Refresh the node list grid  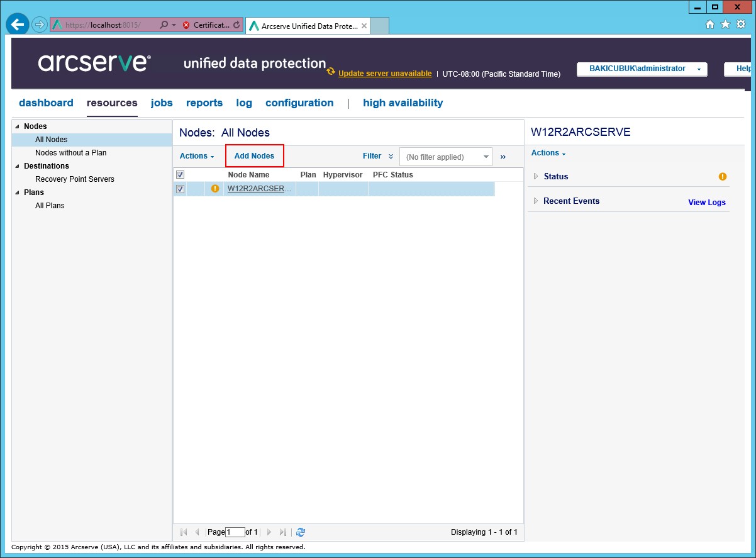point(301,532)
